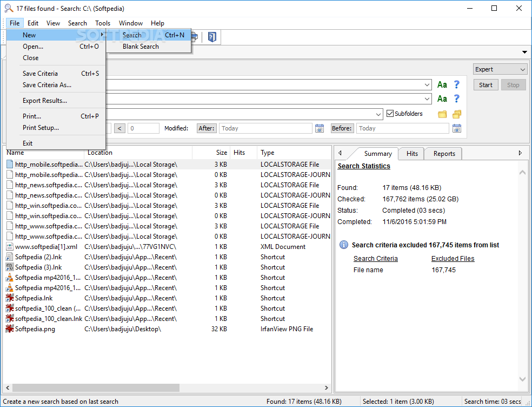Click the file icon of www.softpedia[1].xml
532x407 pixels.
[x=10, y=247]
